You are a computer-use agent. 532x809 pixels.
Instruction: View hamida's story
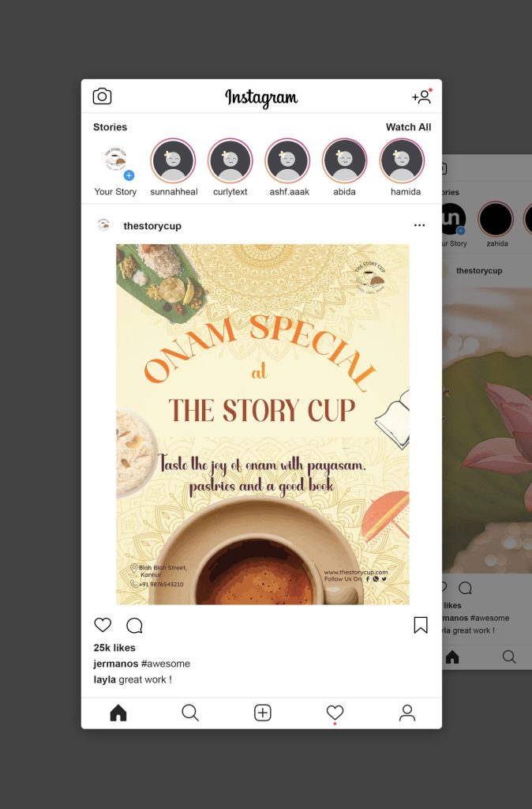[x=402, y=160]
